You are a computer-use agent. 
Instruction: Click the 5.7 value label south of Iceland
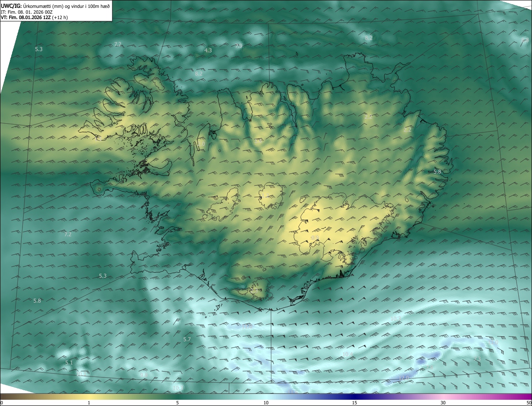click(x=187, y=339)
